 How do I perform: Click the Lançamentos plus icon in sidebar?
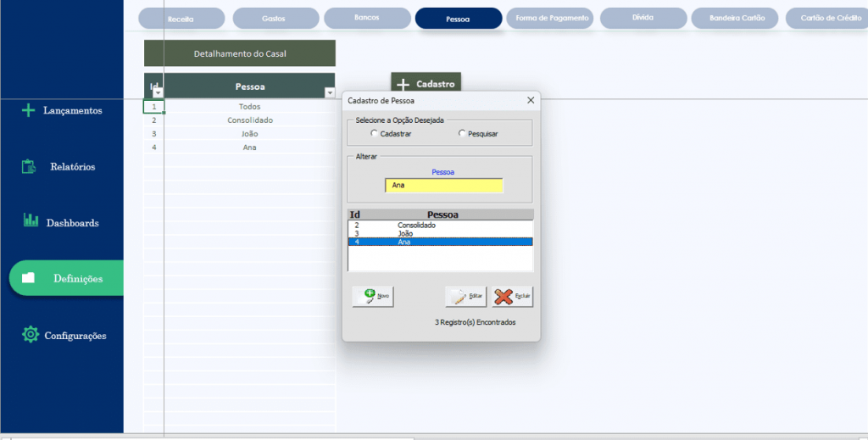tap(28, 111)
